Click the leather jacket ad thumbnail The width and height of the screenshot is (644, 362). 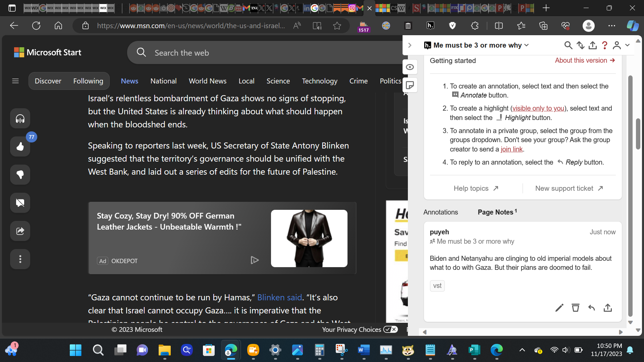(x=309, y=239)
